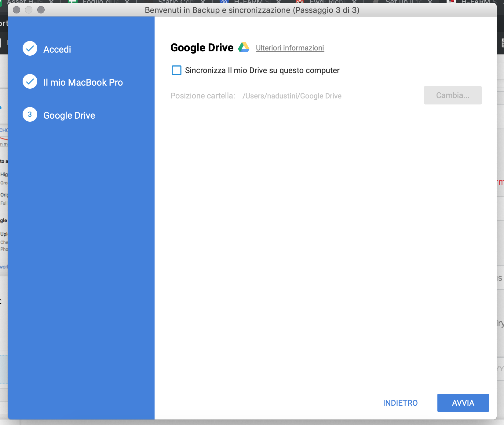This screenshot has height=425, width=504.
Task: Go back with the INDIETRO button
Action: pyautogui.click(x=400, y=403)
